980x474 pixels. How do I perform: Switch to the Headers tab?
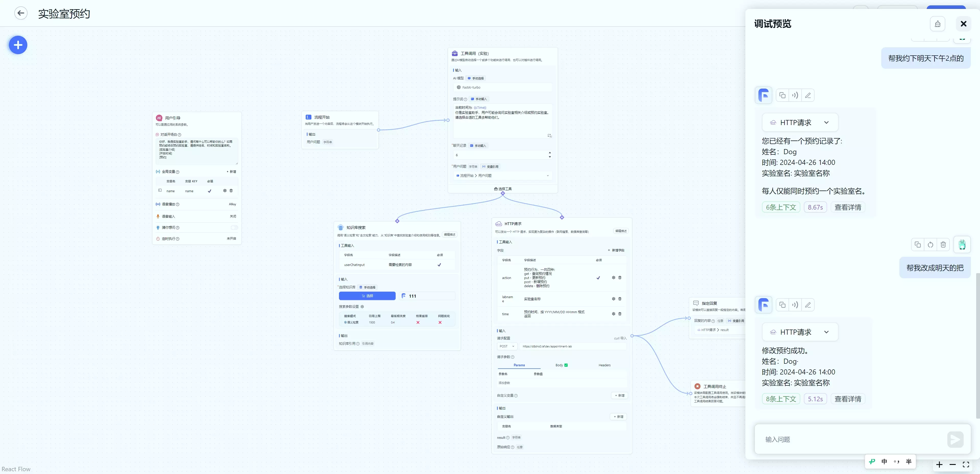pyautogui.click(x=604, y=365)
